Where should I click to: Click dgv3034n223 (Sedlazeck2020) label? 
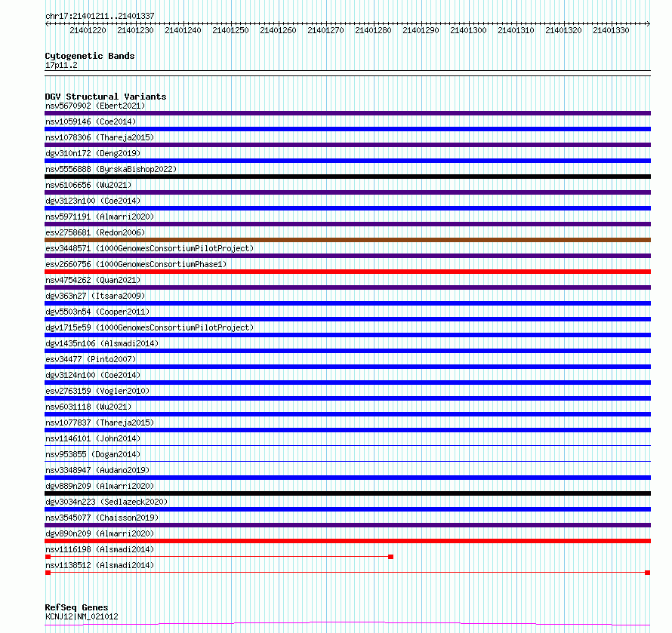[x=106, y=502]
